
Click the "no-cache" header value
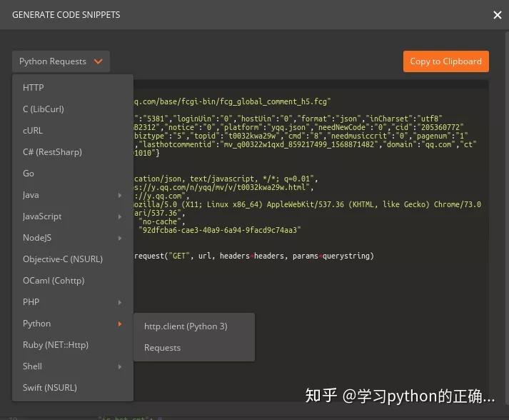(x=161, y=222)
